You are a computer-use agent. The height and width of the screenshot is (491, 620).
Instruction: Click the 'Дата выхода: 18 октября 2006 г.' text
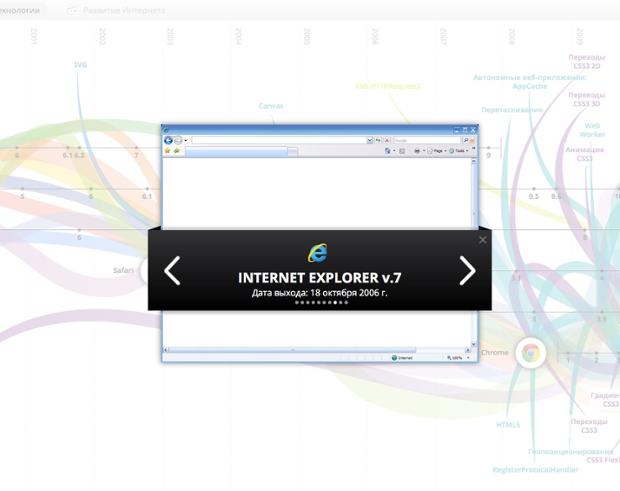click(x=319, y=293)
